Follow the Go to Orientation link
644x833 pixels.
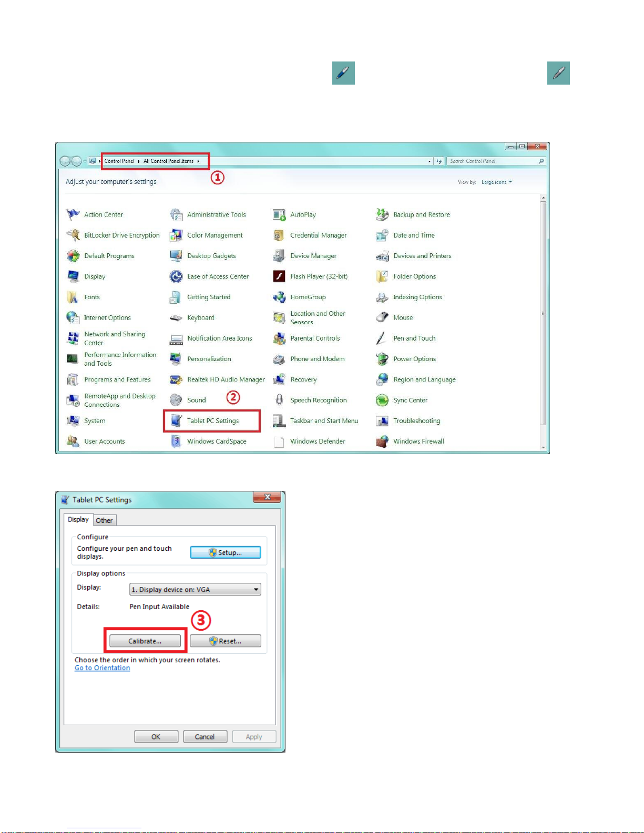click(x=102, y=668)
